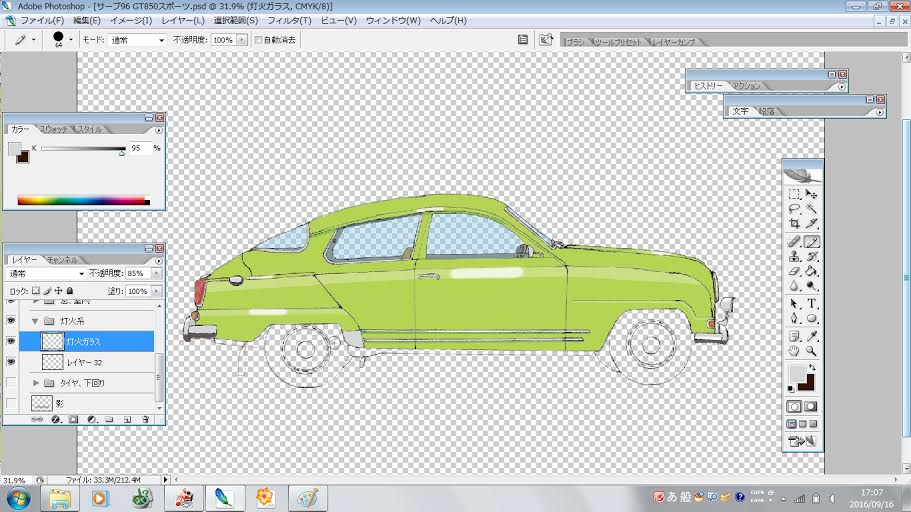
Task: Select the Type tool
Action: coord(811,304)
